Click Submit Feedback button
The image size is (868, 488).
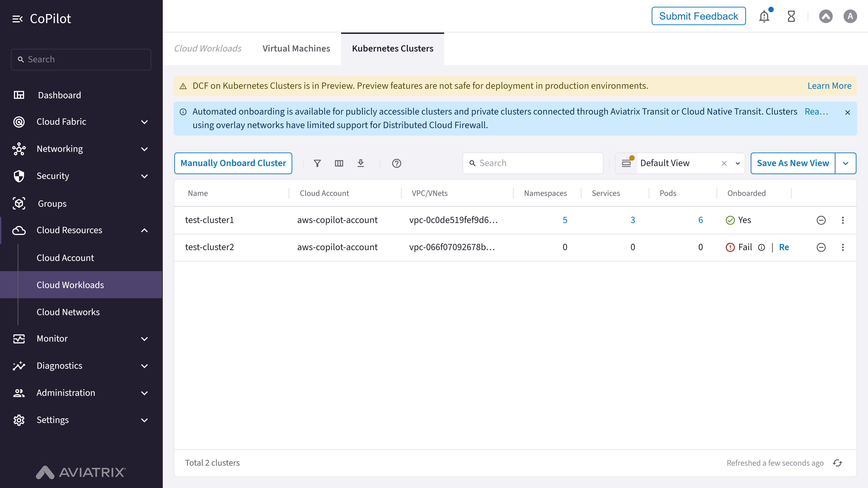tap(698, 16)
